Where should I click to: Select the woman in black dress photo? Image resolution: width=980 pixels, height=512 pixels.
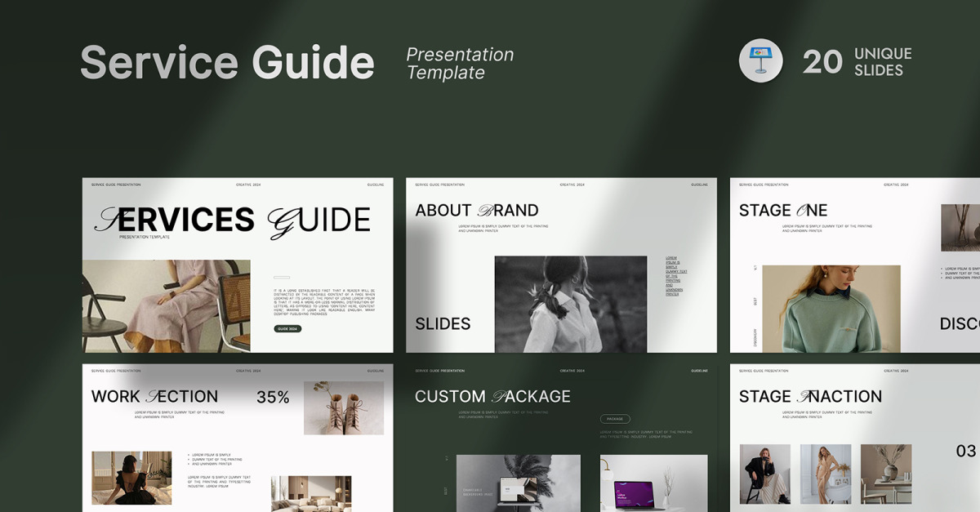pos(131,477)
